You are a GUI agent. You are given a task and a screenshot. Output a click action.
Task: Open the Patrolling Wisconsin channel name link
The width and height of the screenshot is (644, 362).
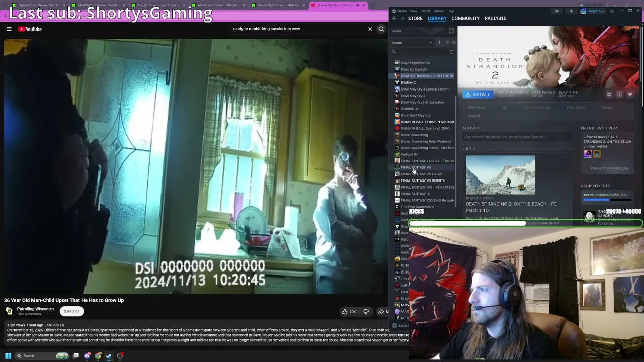point(35,309)
